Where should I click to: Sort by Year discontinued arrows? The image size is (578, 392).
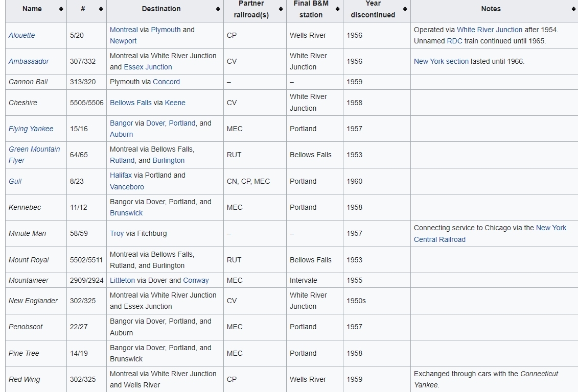click(405, 9)
